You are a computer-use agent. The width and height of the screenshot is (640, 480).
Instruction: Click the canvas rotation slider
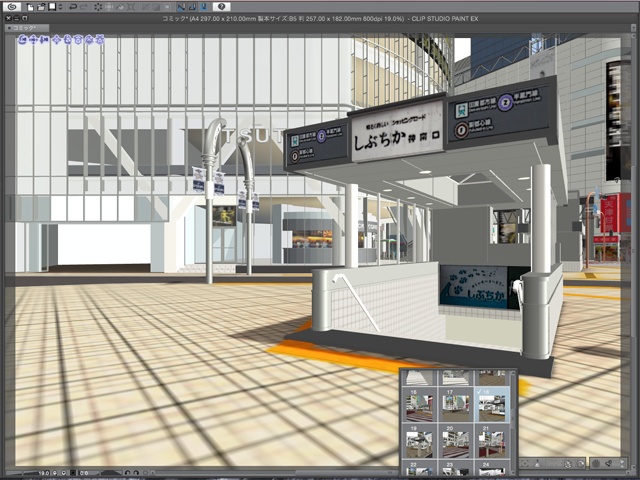[x=111, y=473]
